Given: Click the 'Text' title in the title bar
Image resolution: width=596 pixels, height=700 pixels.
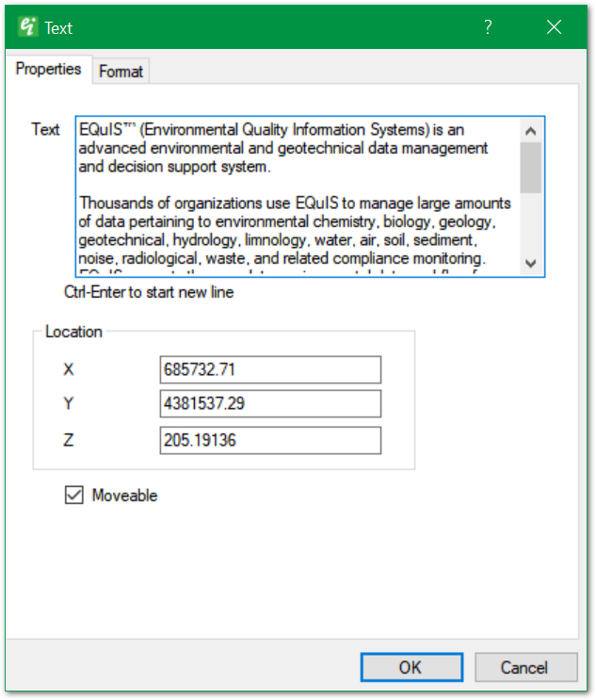Looking at the screenshot, I should pos(58,27).
